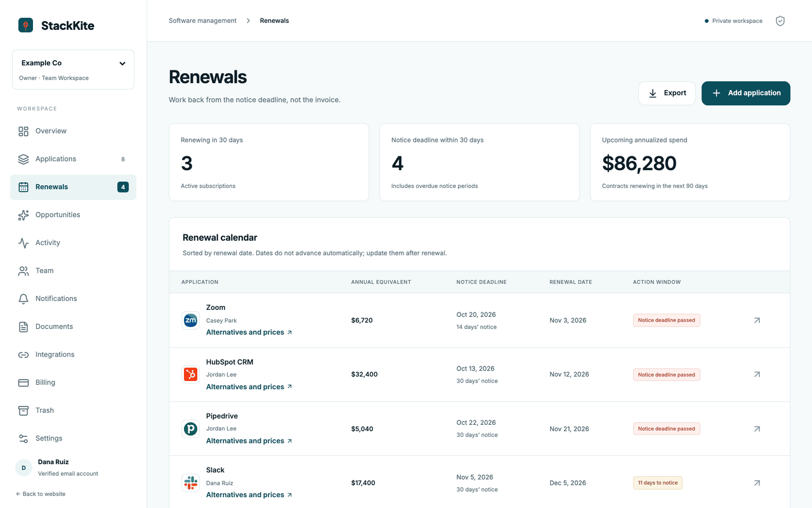Click the Opportunities sparkle icon
The height and width of the screenshot is (508, 812).
pos(23,215)
